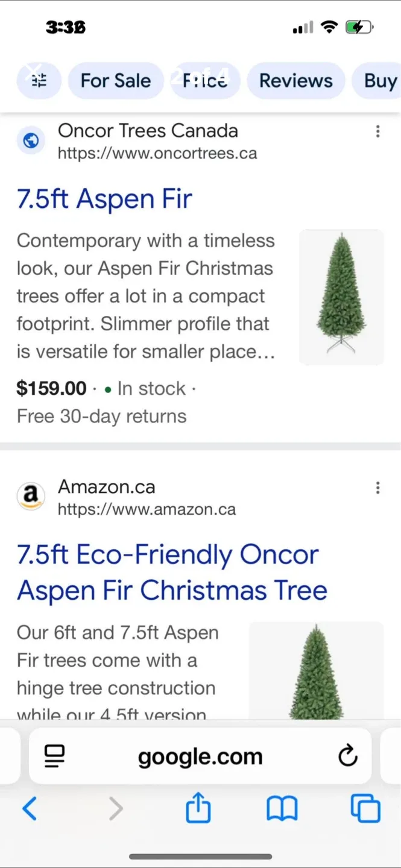Open the Price filter options
This screenshot has width=401, height=868.
pyautogui.click(x=205, y=80)
